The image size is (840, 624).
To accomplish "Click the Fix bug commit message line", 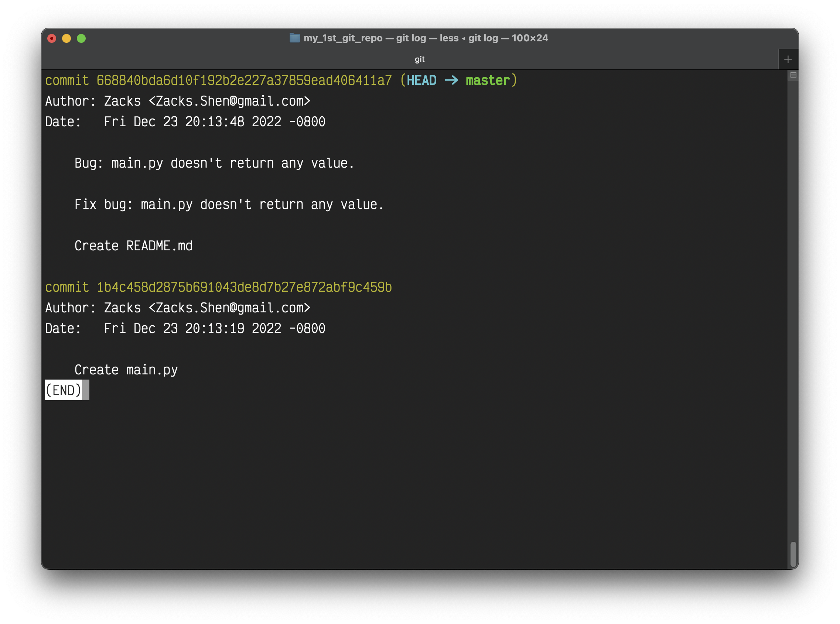I will click(x=229, y=204).
